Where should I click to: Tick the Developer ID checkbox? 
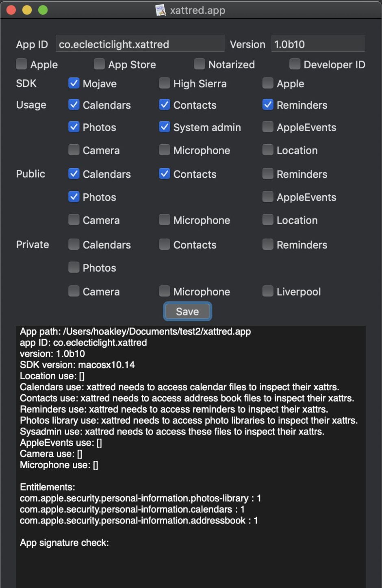point(295,64)
